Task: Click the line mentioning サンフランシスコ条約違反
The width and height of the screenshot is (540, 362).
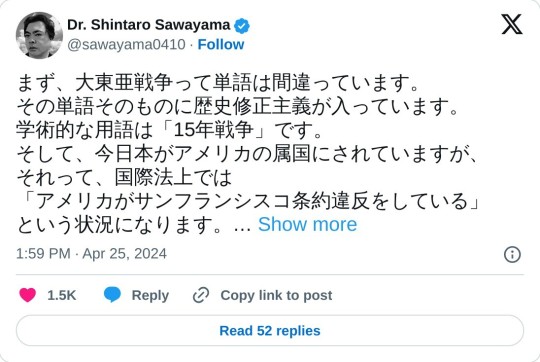Action: [249, 201]
